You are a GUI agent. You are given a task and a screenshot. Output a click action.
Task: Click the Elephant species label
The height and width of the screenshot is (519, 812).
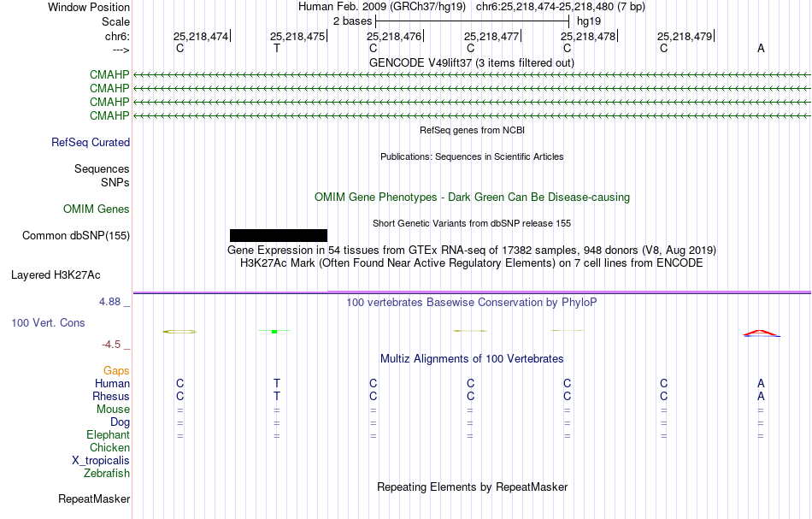pyautogui.click(x=108, y=434)
